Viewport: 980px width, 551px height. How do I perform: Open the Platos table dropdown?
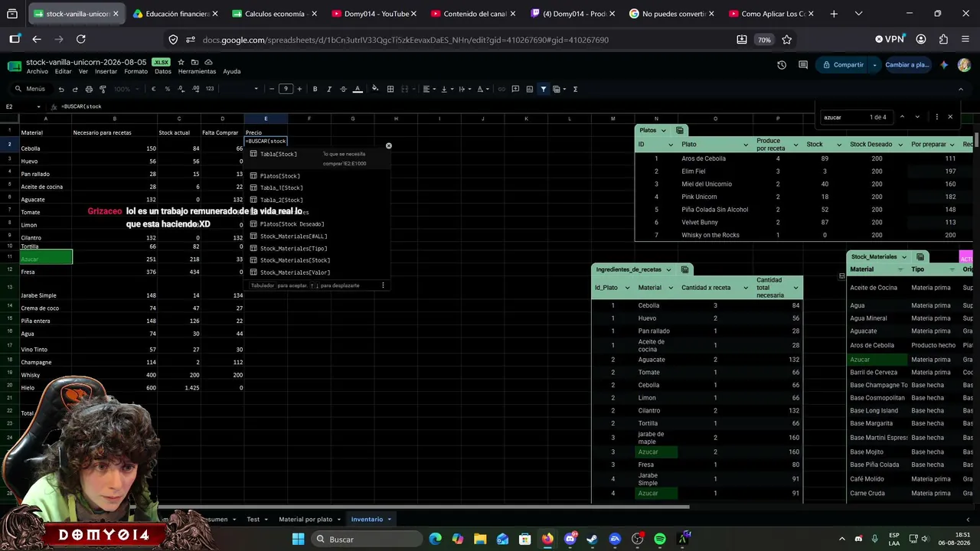pos(662,130)
